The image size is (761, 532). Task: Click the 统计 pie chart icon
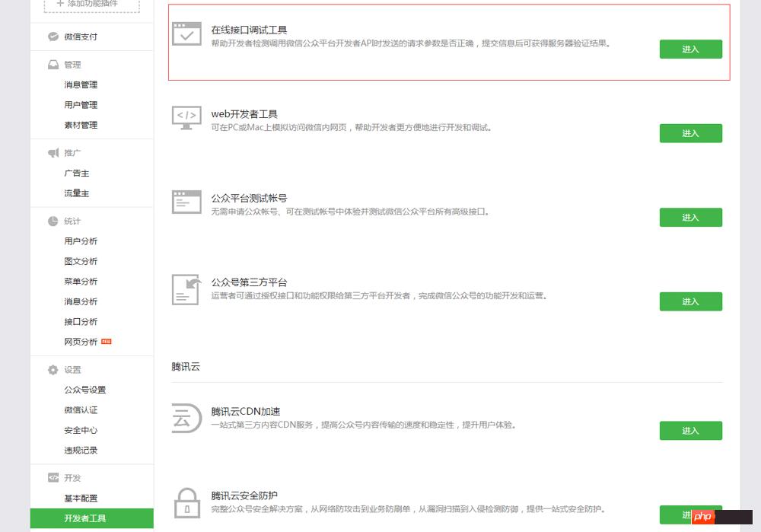(x=53, y=221)
